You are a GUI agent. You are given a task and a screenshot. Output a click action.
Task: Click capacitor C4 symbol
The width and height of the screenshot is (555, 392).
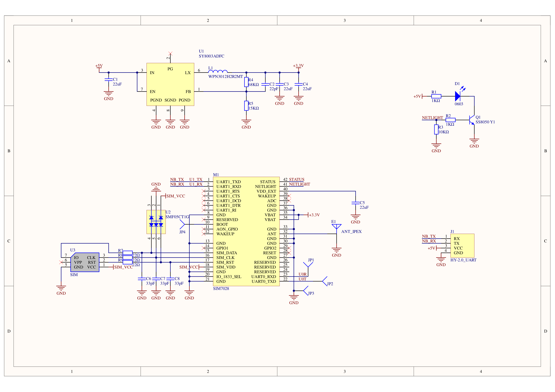click(x=299, y=84)
